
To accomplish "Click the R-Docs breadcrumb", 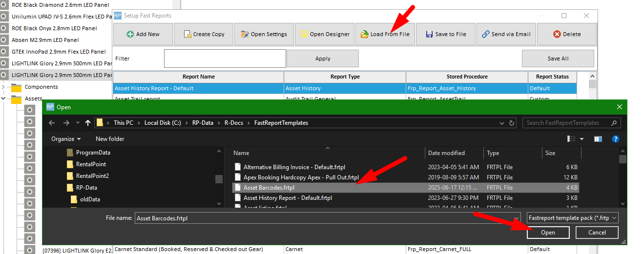I will (234, 123).
